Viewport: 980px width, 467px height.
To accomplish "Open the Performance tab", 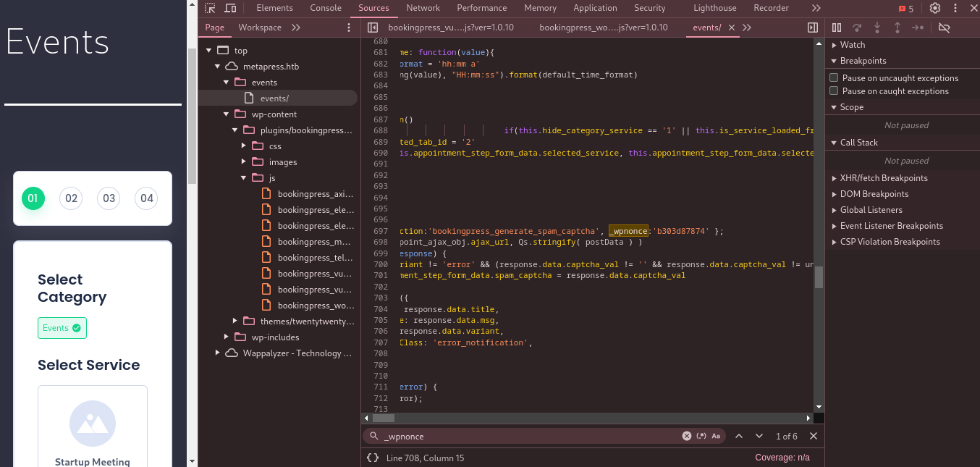I will tap(481, 8).
